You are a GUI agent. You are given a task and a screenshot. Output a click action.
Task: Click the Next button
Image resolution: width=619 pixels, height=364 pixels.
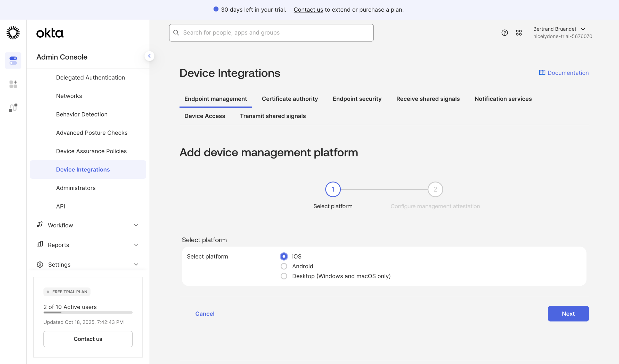[x=568, y=313]
